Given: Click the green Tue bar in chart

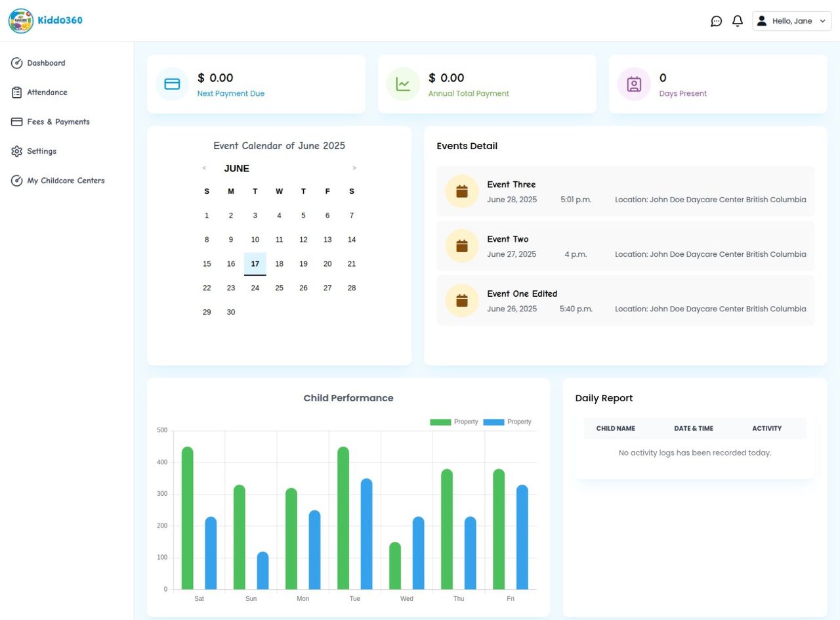Looking at the screenshot, I should coord(343,518).
